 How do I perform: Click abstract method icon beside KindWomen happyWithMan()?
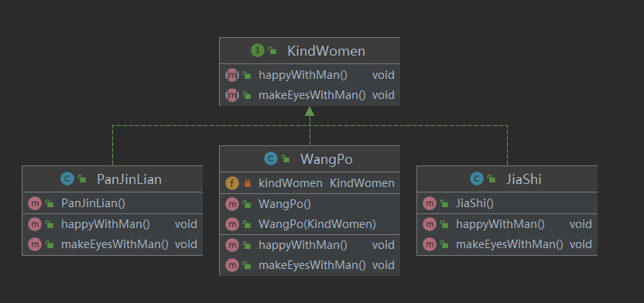pos(232,75)
